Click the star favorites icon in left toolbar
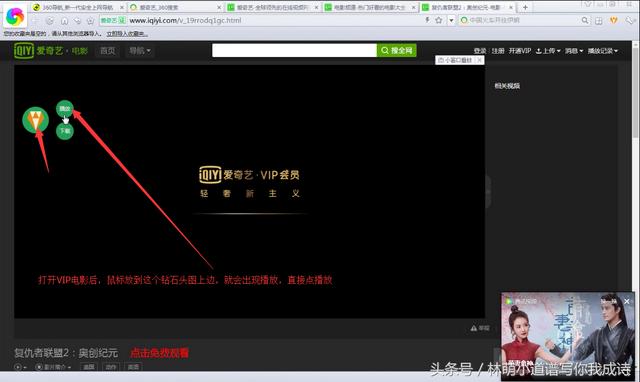This screenshot has height=382, width=640. [90, 20]
